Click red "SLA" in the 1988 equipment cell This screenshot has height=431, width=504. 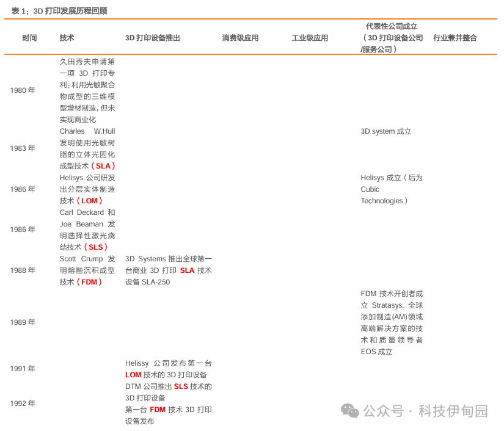click(187, 270)
